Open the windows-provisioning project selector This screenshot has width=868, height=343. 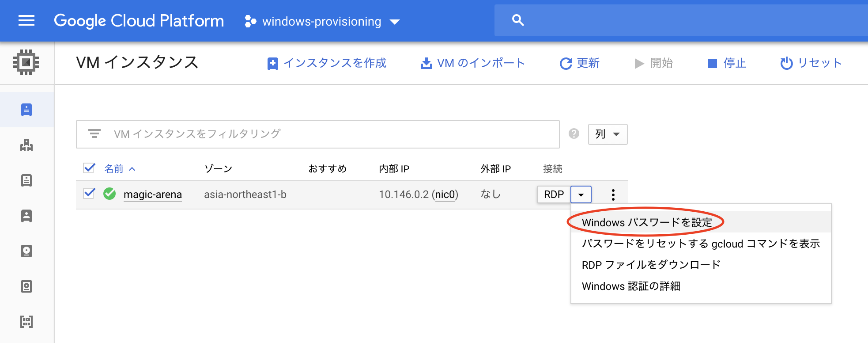pos(322,21)
